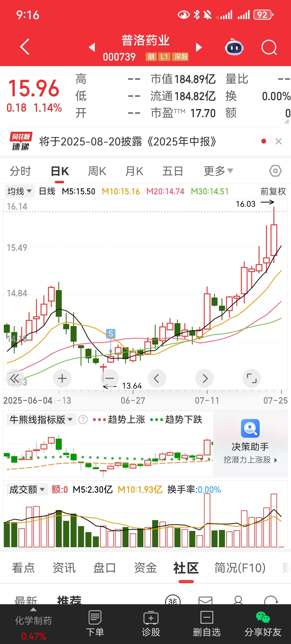Open the AI robot assistant
The image size is (291, 644).
pos(234,47)
